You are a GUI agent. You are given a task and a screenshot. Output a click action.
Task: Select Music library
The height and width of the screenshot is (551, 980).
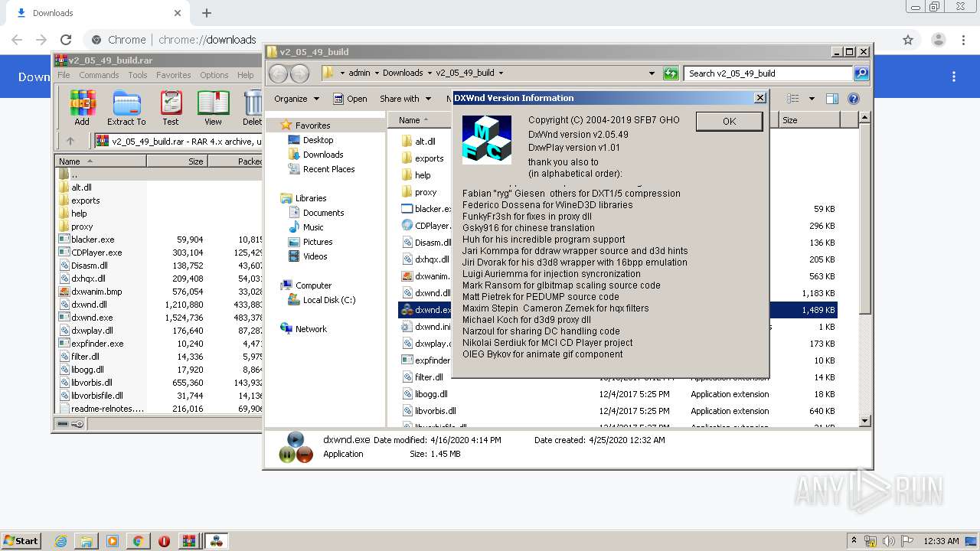point(313,227)
